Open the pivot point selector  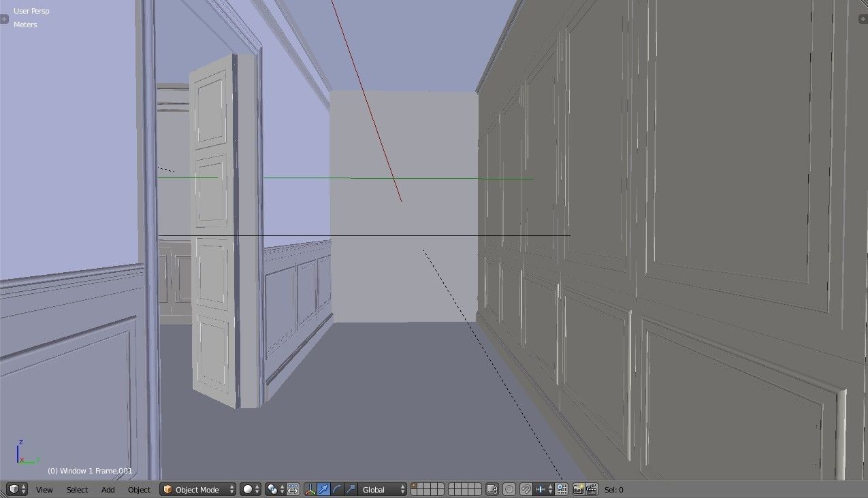(x=274, y=489)
